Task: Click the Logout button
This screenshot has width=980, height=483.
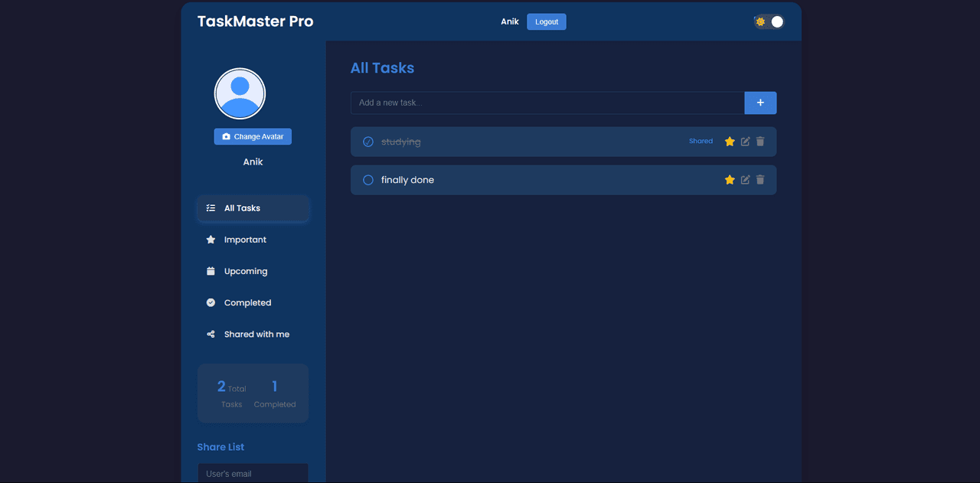Action: [546, 21]
